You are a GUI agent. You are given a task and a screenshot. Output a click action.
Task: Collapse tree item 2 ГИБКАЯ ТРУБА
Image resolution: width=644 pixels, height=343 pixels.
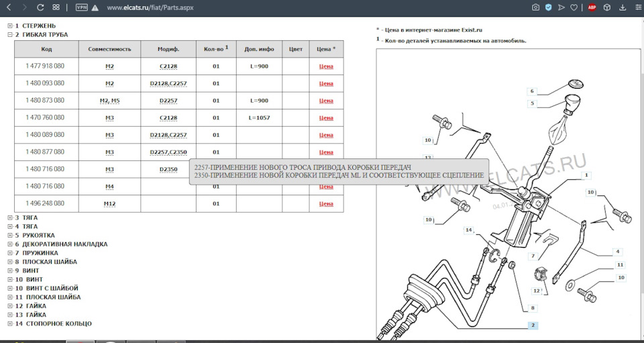[10, 35]
